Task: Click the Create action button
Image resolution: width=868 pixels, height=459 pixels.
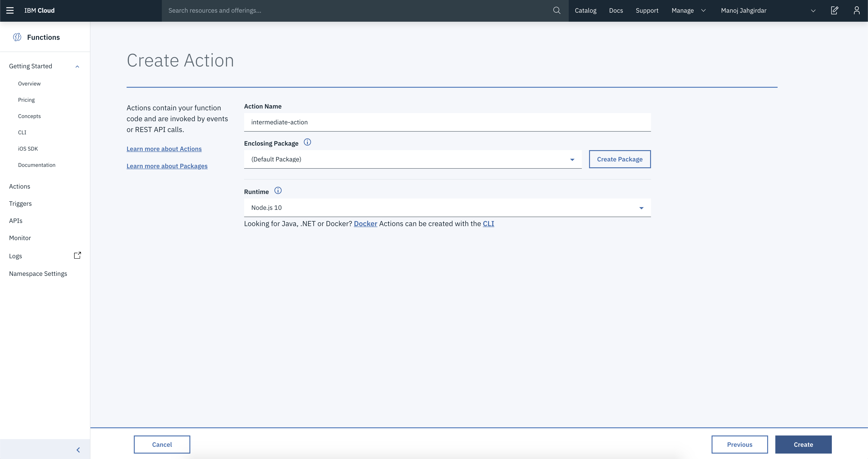Action: 803,444
